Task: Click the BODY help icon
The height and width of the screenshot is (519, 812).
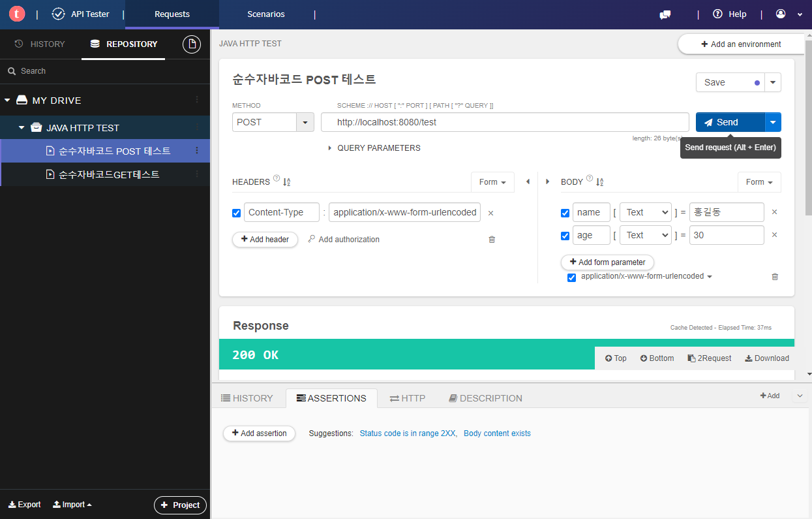Action: click(x=590, y=179)
